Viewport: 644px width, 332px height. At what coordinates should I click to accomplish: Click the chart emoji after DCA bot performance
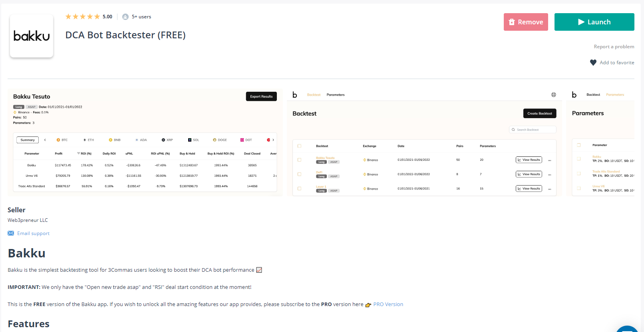click(259, 270)
